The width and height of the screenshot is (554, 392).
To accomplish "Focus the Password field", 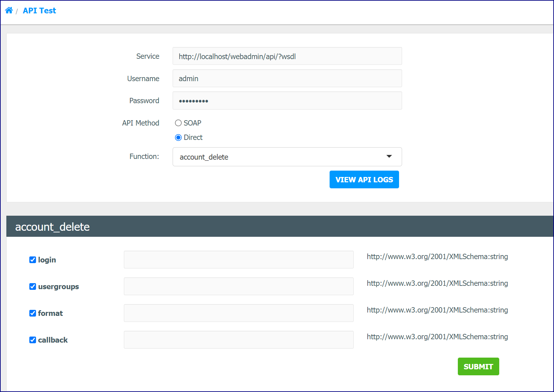I will pyautogui.click(x=287, y=101).
